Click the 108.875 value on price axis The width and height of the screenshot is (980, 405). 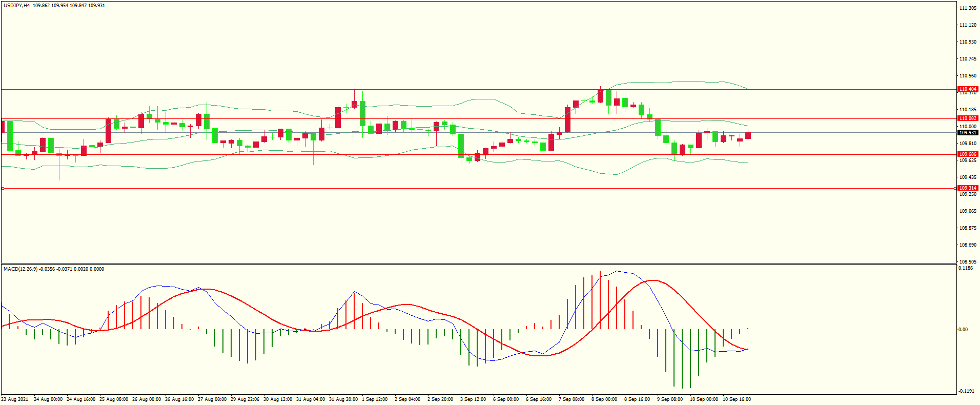(x=968, y=228)
